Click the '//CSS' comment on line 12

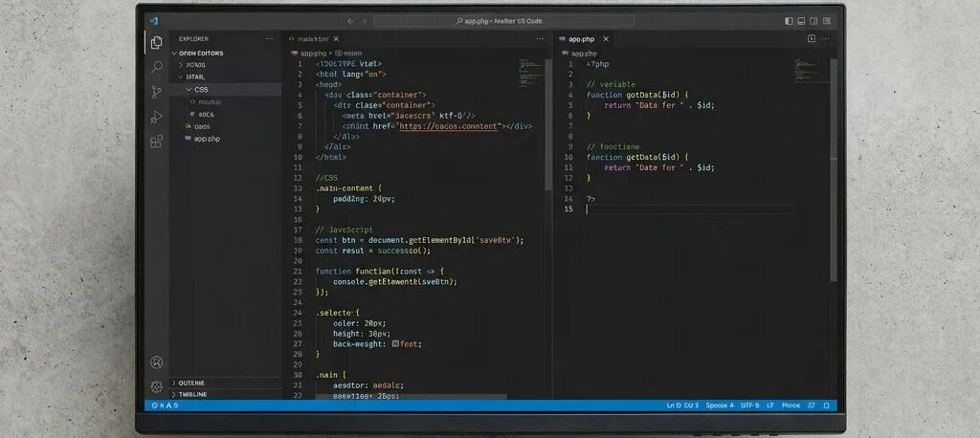[x=327, y=178]
